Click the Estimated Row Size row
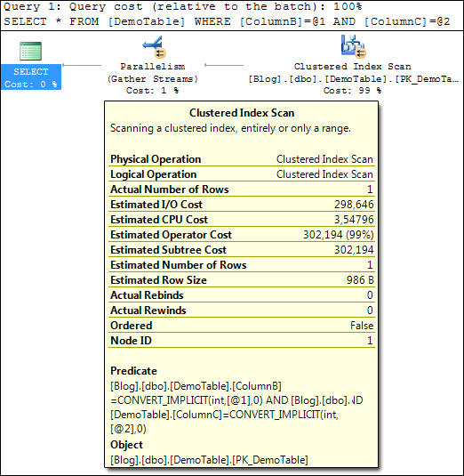The width and height of the screenshot is (464, 476). [x=242, y=280]
